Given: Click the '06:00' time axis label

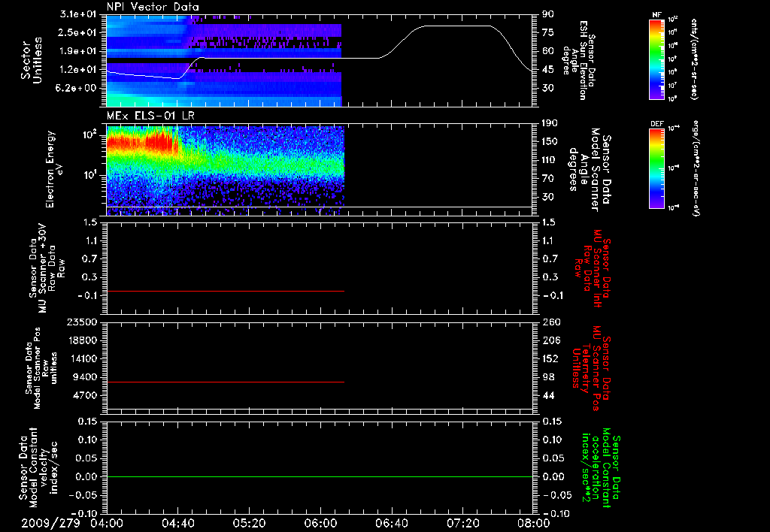Looking at the screenshot, I should (320, 523).
